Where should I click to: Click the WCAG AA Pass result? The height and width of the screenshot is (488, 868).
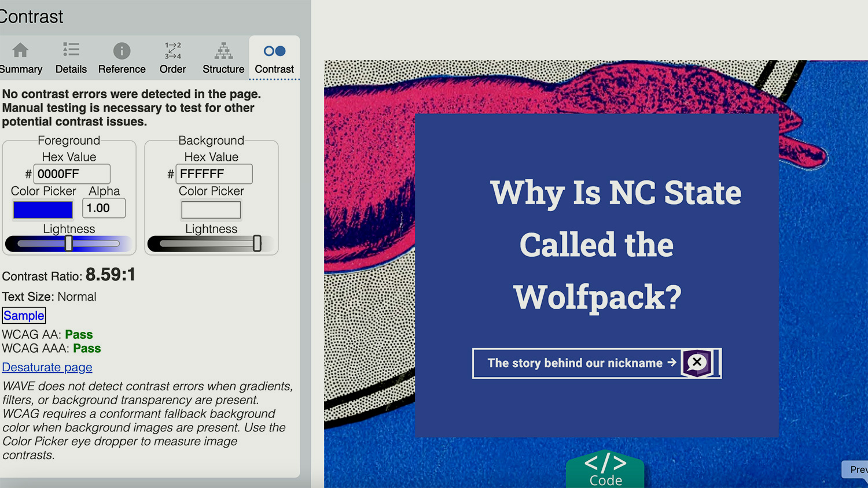click(79, 335)
